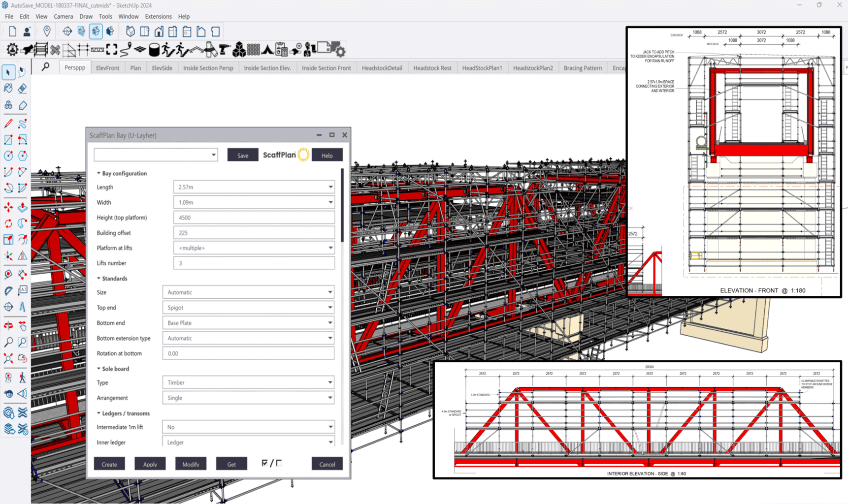Screen dimensions: 848x504
Task: Select the Zoom Extents tool
Action: tap(8, 358)
